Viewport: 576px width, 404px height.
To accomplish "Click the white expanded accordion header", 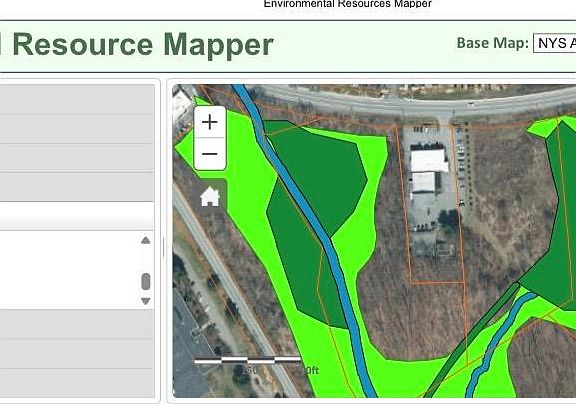I will [x=77, y=216].
